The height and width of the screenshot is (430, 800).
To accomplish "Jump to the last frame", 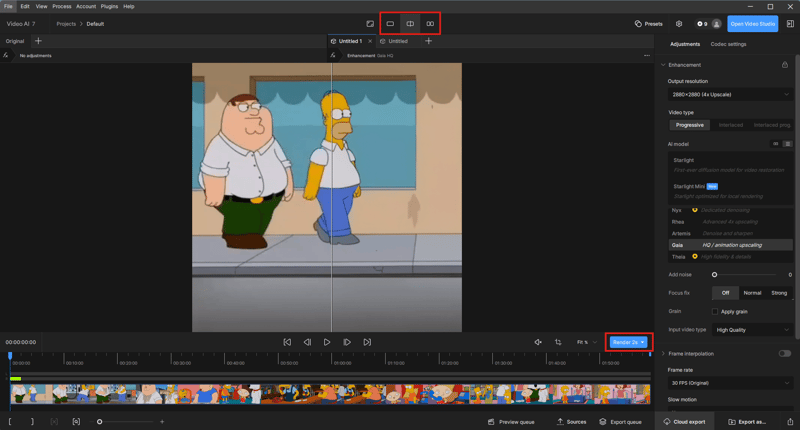I will [367, 342].
